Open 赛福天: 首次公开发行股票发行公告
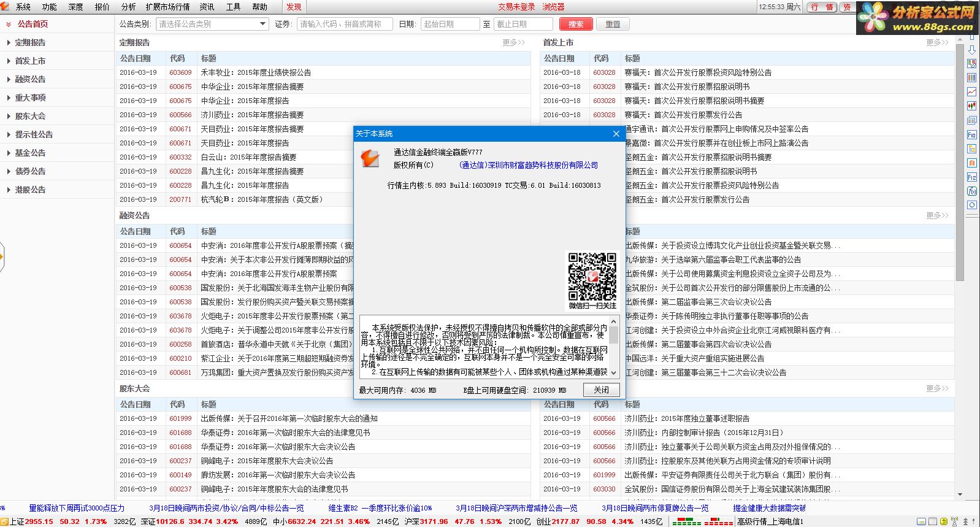980x527 pixels. (x=683, y=115)
